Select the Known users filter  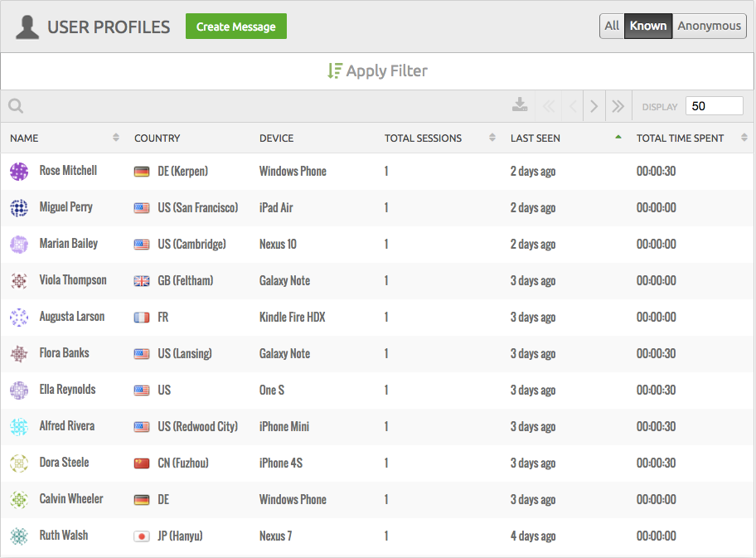coord(648,26)
